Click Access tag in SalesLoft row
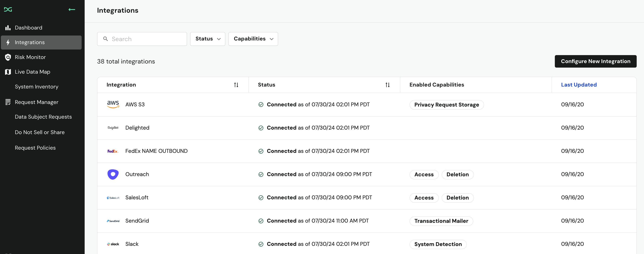644x254 pixels. click(424, 198)
